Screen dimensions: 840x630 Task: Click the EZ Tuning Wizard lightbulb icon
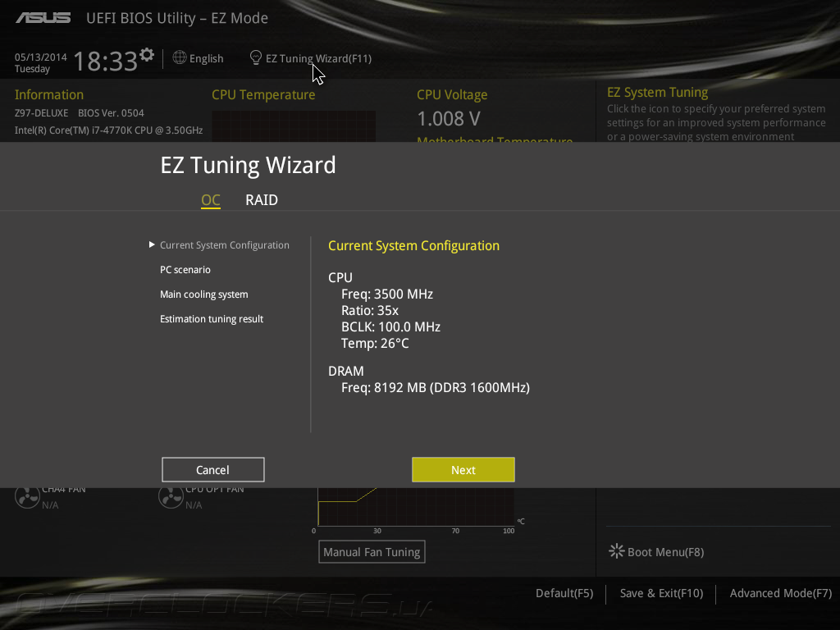(x=256, y=57)
